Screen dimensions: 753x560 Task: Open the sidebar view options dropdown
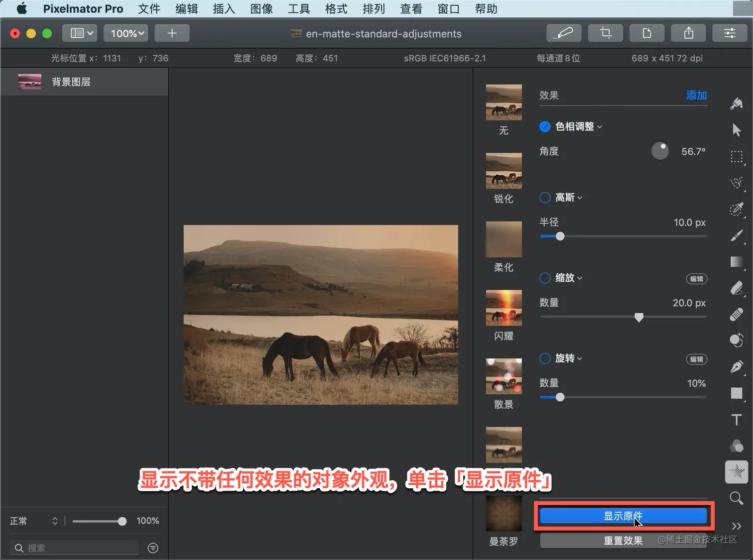pyautogui.click(x=80, y=33)
